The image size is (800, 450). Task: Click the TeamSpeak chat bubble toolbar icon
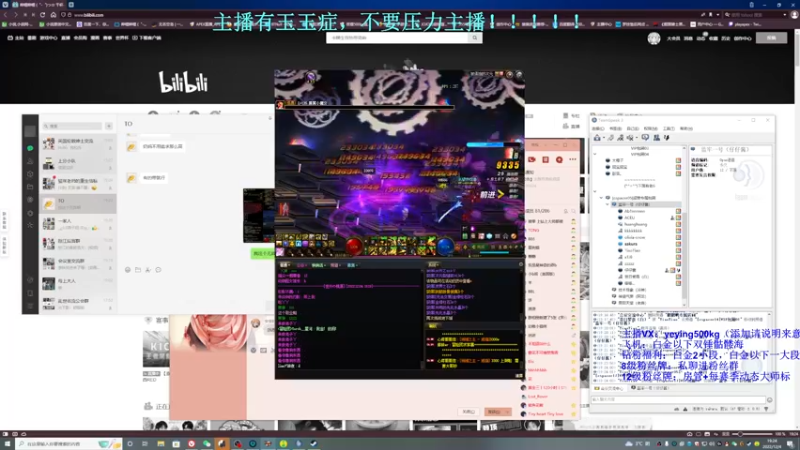point(645,138)
